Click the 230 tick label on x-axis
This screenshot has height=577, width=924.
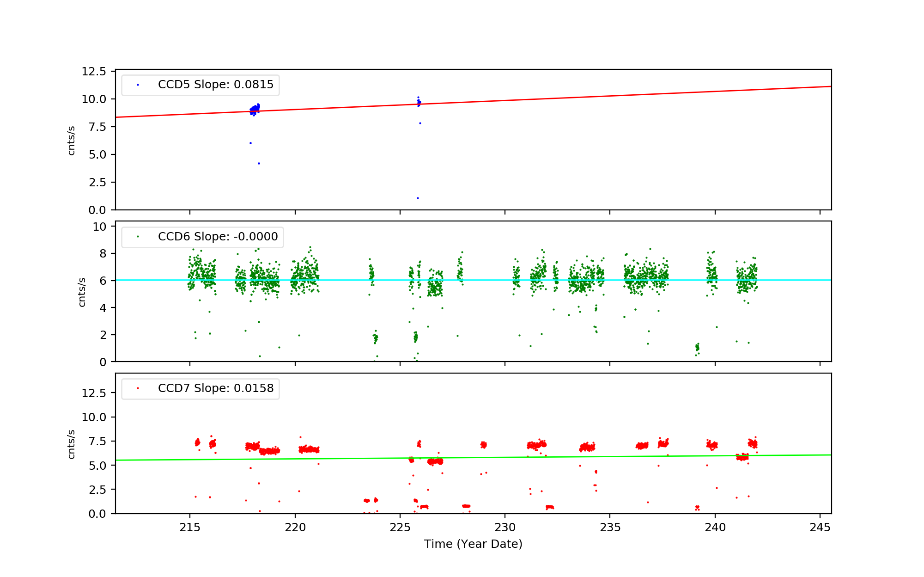pyautogui.click(x=505, y=527)
